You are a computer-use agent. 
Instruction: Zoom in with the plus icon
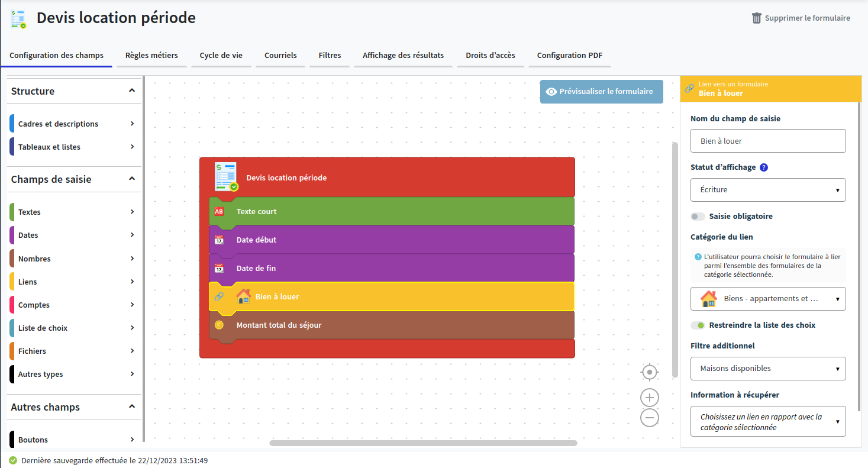pyautogui.click(x=650, y=398)
